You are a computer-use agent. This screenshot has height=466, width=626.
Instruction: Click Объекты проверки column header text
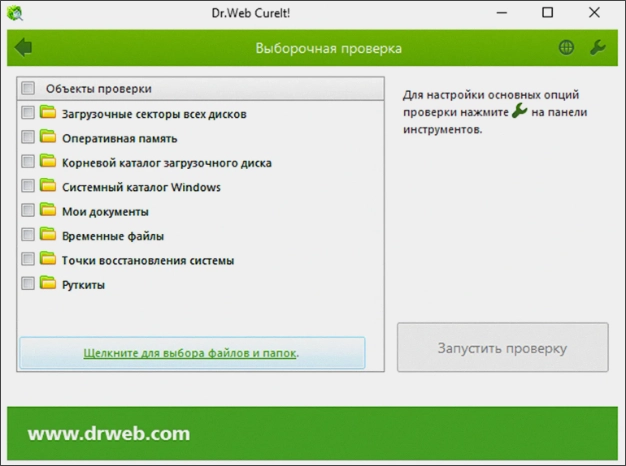99,89
